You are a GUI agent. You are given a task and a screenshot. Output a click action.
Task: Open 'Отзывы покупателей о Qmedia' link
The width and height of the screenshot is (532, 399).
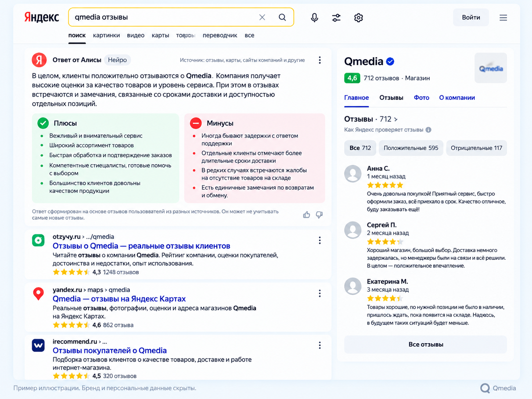[109, 351]
